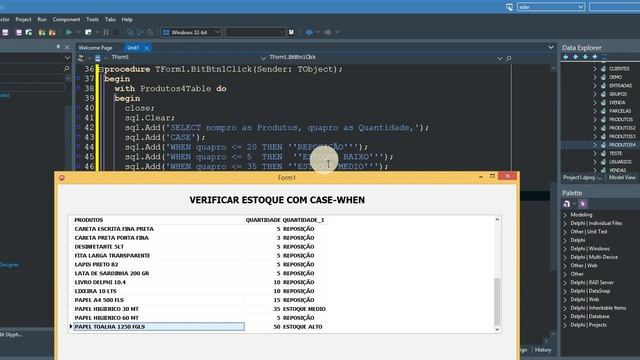Screen dimensions: 640x360
Task: Open the Component menu
Action: click(66, 19)
